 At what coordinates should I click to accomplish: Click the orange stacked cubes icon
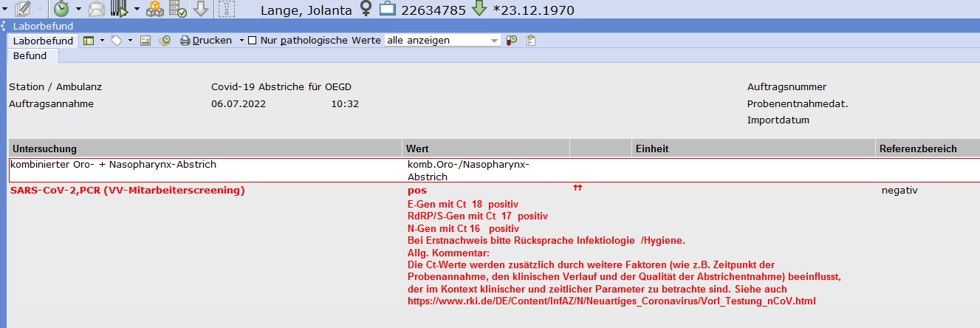tap(154, 10)
